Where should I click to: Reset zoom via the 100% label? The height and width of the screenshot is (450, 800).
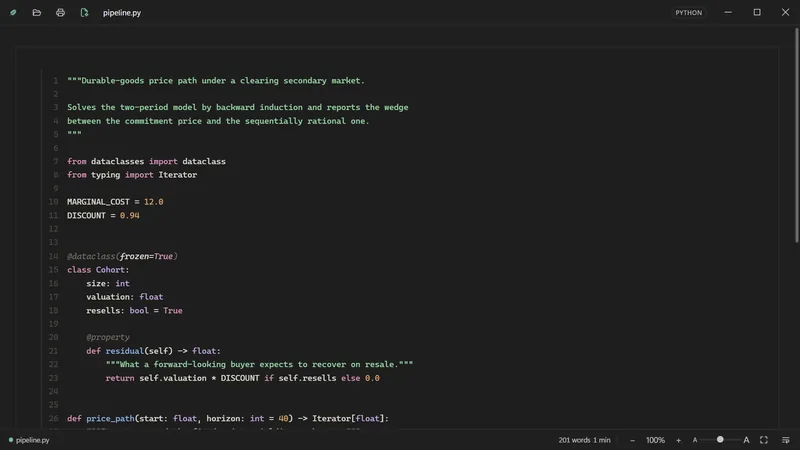(x=655, y=440)
